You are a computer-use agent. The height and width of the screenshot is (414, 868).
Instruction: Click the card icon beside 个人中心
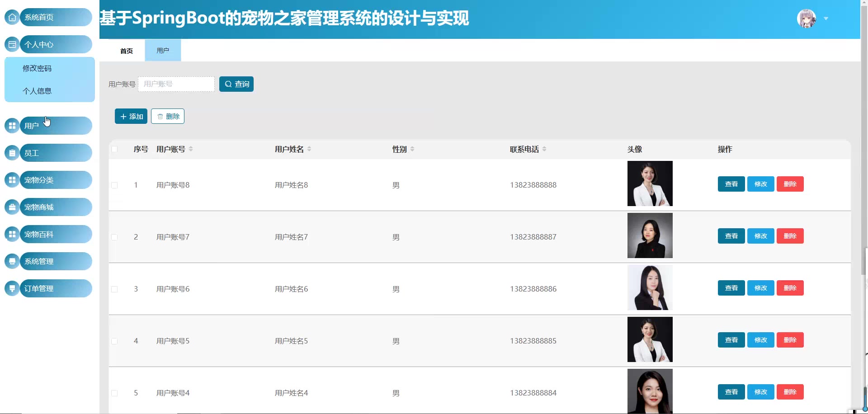(x=12, y=44)
